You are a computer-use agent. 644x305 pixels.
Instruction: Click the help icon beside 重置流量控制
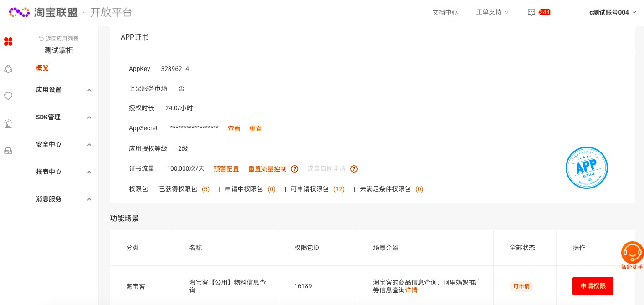tap(295, 169)
